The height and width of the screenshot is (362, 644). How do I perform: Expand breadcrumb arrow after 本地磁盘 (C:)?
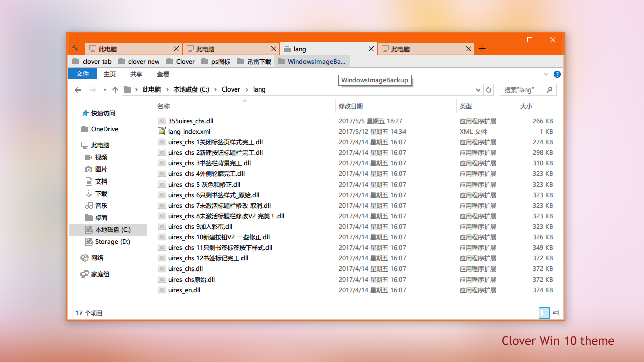(x=215, y=89)
